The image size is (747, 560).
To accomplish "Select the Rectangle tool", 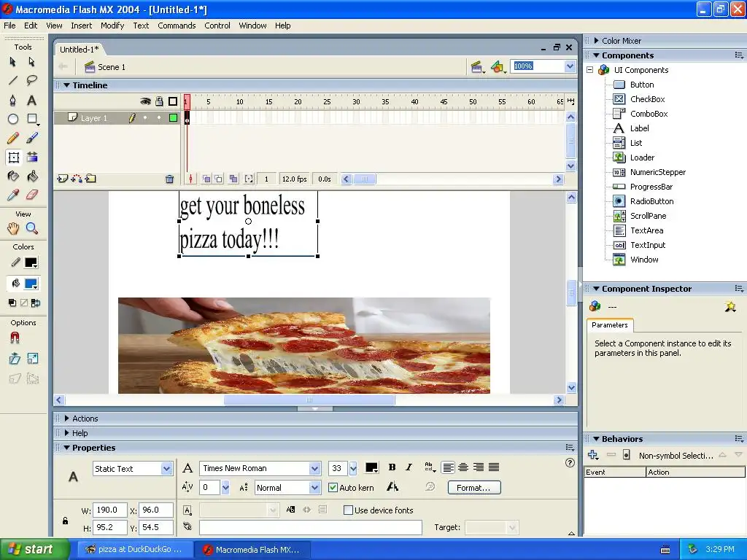I will click(32, 119).
